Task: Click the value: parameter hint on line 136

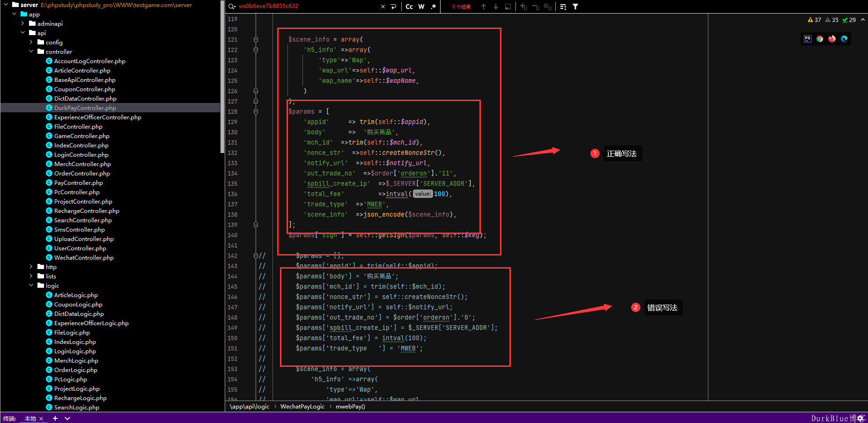Action: coord(423,194)
